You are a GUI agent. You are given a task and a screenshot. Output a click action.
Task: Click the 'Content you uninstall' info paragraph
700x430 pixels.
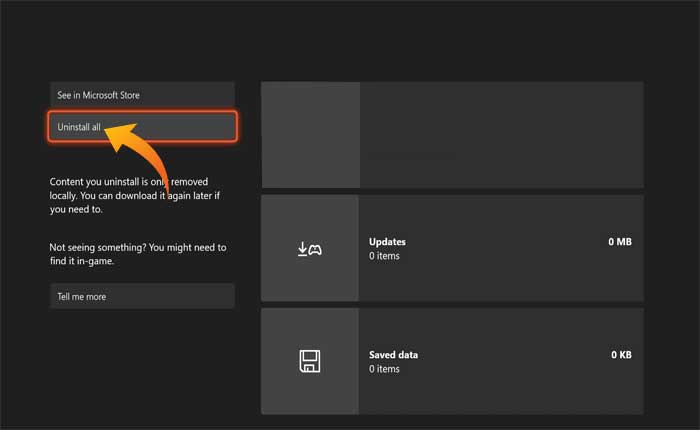click(x=138, y=197)
